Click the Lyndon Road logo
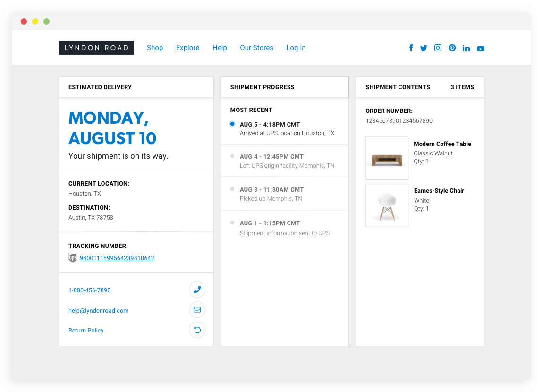Screen dimensions: 543x392 coord(96,48)
